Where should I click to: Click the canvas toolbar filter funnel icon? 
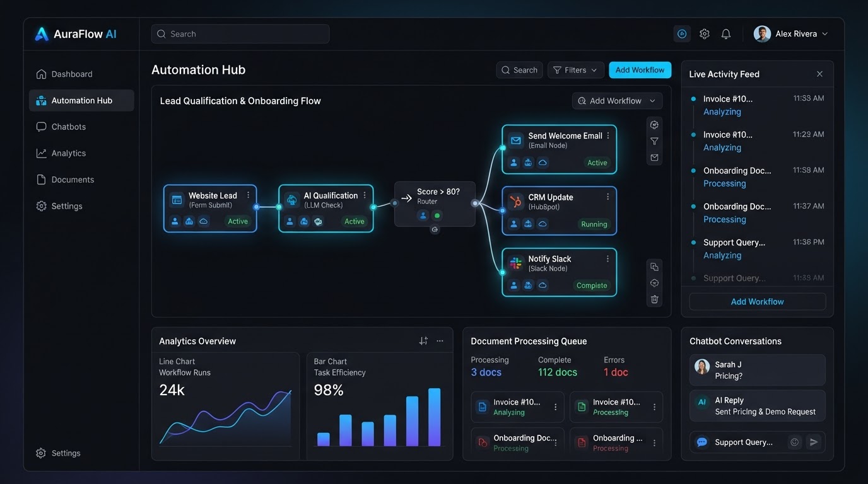[654, 141]
